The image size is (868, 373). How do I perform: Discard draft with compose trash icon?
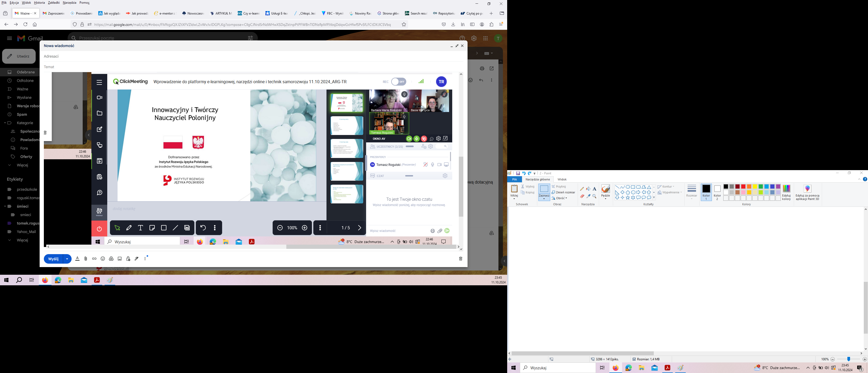[461, 258]
